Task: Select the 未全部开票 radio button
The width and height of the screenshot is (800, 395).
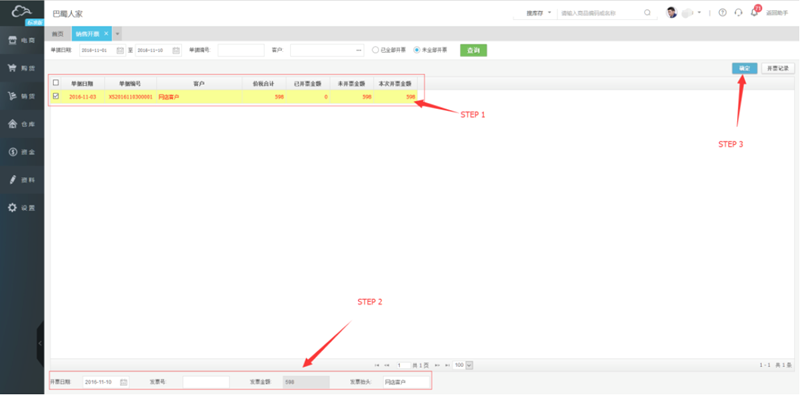Action: point(417,50)
